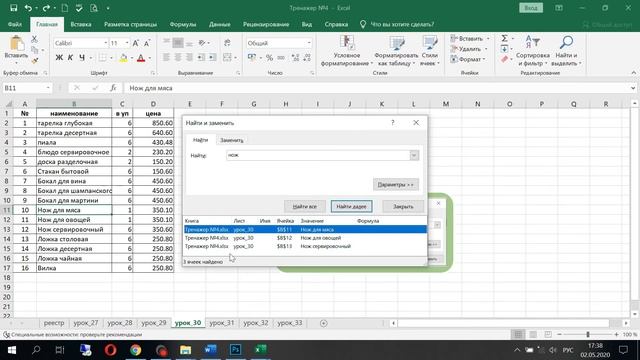The height and width of the screenshot is (360, 640).
Task: Open Word from taskbar
Action: coord(211,350)
